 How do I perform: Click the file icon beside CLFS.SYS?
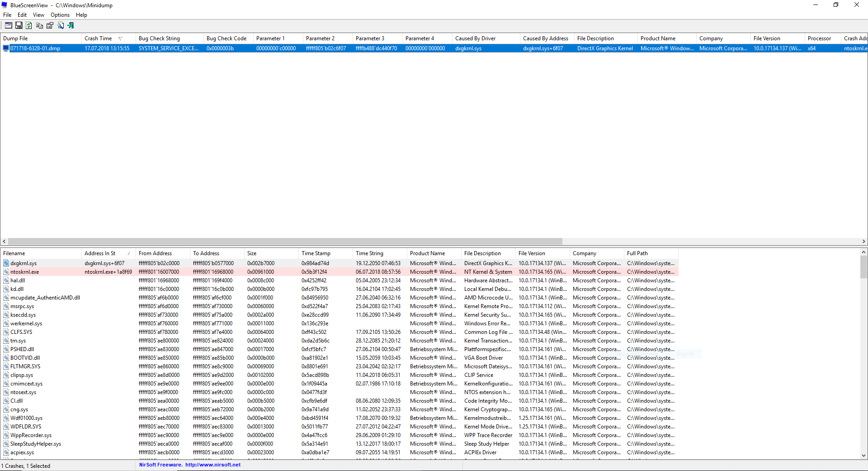6,332
